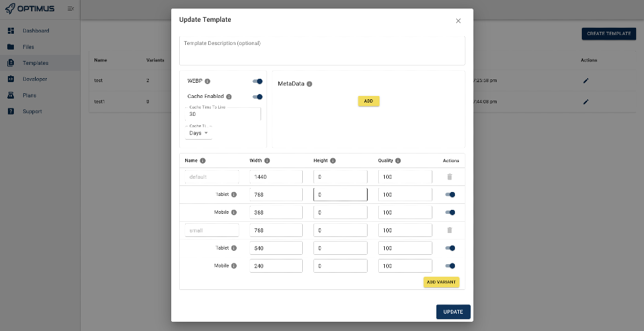
Task: Click the test1 template name cell
Action: point(99,101)
